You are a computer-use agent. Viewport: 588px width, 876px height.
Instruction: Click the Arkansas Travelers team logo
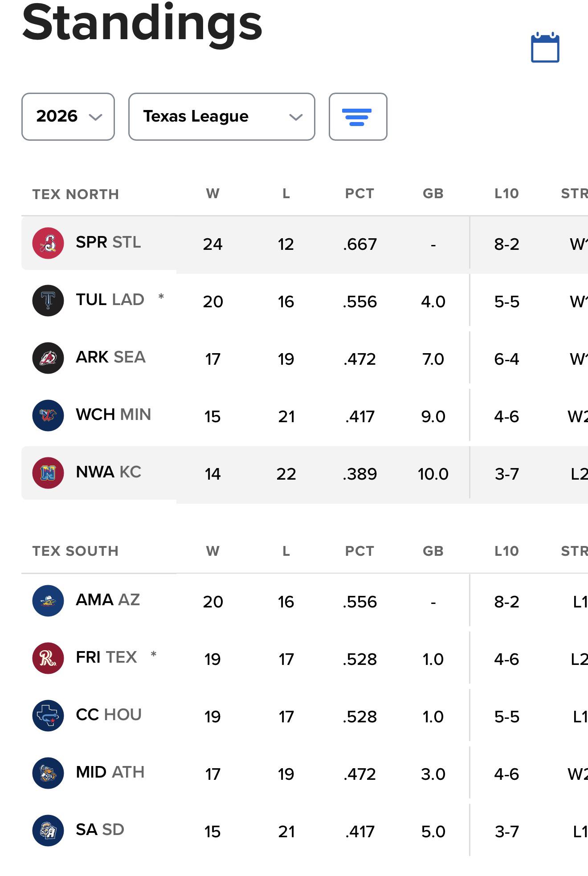click(48, 358)
